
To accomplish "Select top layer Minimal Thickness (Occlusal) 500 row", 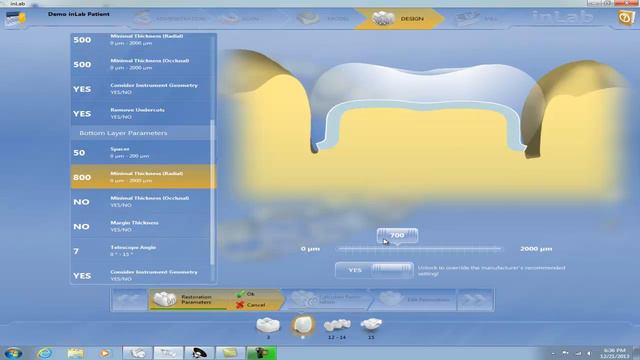I will [142, 64].
